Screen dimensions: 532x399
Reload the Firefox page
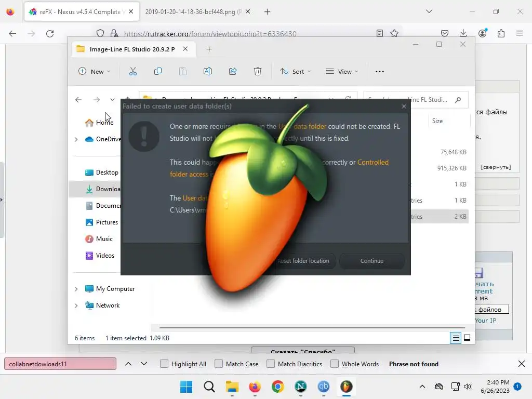50,34
